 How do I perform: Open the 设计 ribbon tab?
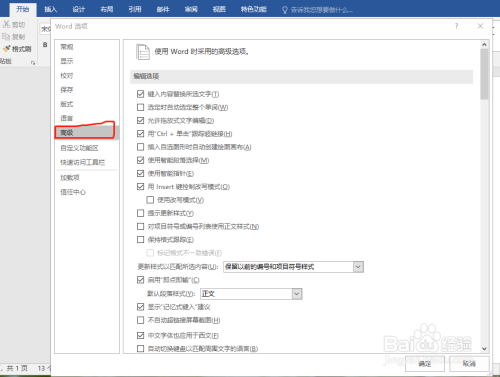tap(79, 9)
